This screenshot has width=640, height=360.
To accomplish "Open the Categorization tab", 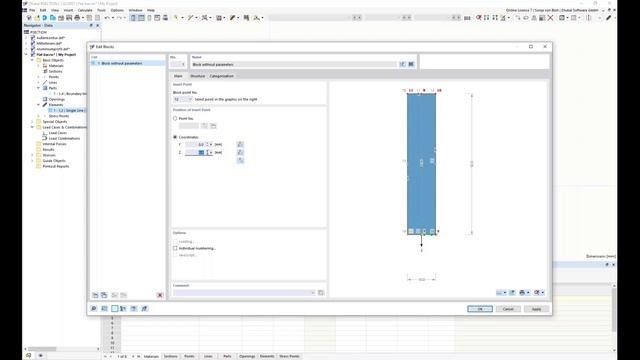I will [222, 76].
